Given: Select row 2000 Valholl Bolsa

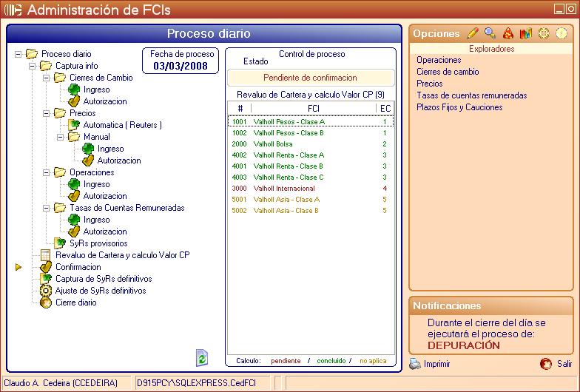Looking at the screenshot, I should pos(311,143).
